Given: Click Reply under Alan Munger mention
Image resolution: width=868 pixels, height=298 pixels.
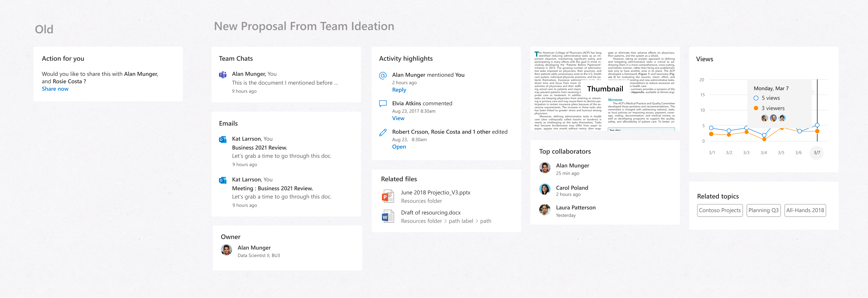Looking at the screenshot, I should [399, 90].
